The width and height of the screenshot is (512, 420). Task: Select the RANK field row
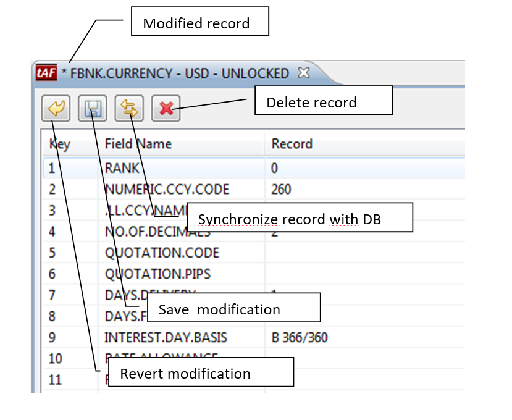click(122, 168)
